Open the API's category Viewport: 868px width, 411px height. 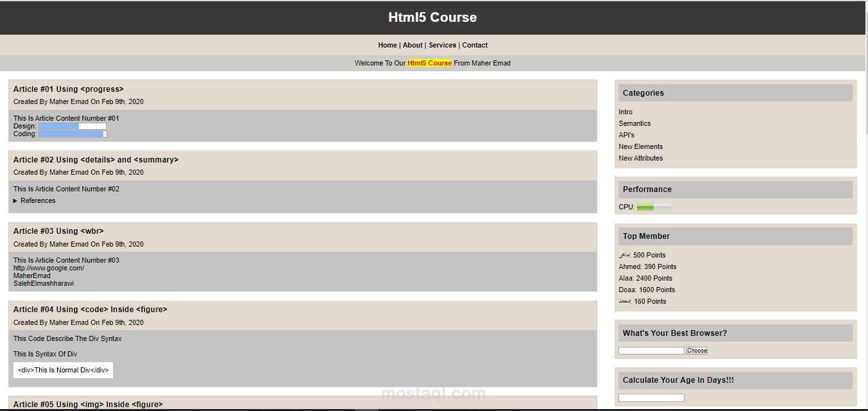coord(625,135)
